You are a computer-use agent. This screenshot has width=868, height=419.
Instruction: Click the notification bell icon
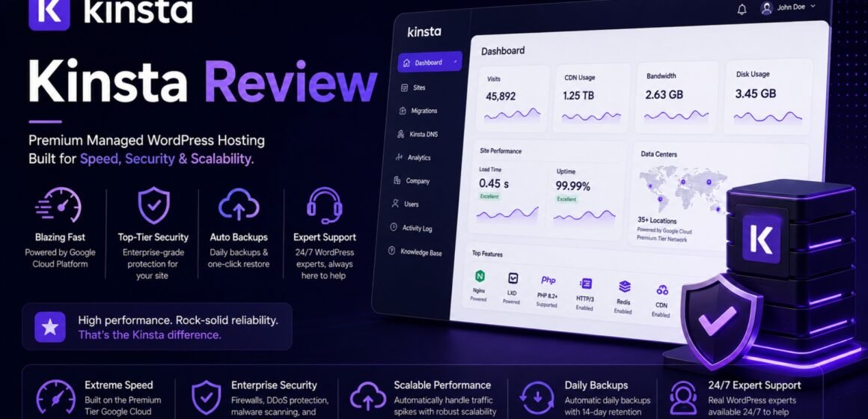[742, 10]
